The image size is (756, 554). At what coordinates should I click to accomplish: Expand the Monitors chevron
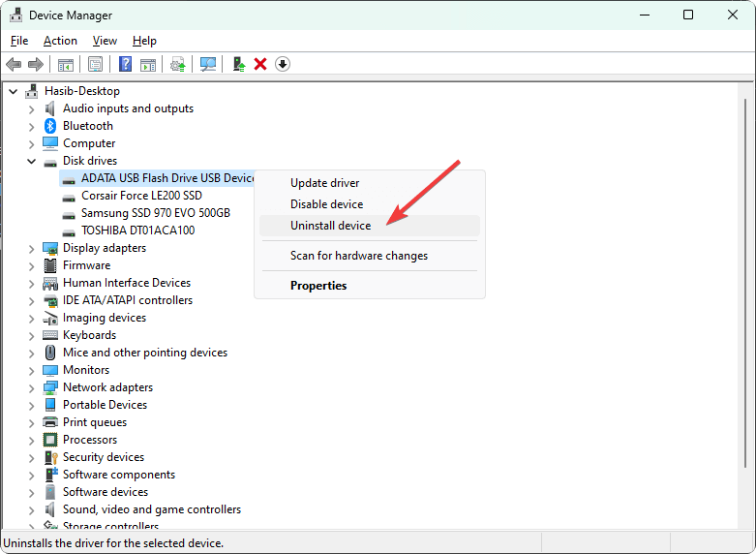[31, 371]
